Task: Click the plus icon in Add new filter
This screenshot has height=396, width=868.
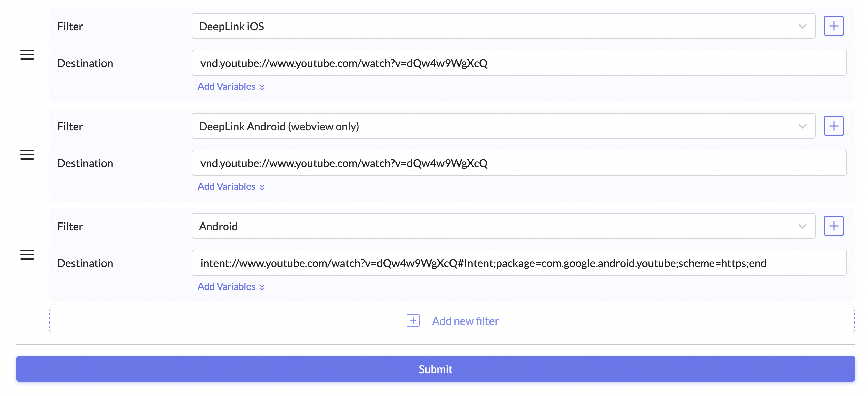Action: tap(413, 320)
